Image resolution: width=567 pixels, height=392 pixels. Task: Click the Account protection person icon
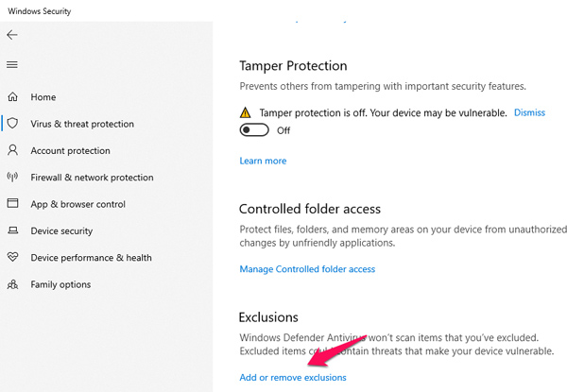[x=12, y=150]
